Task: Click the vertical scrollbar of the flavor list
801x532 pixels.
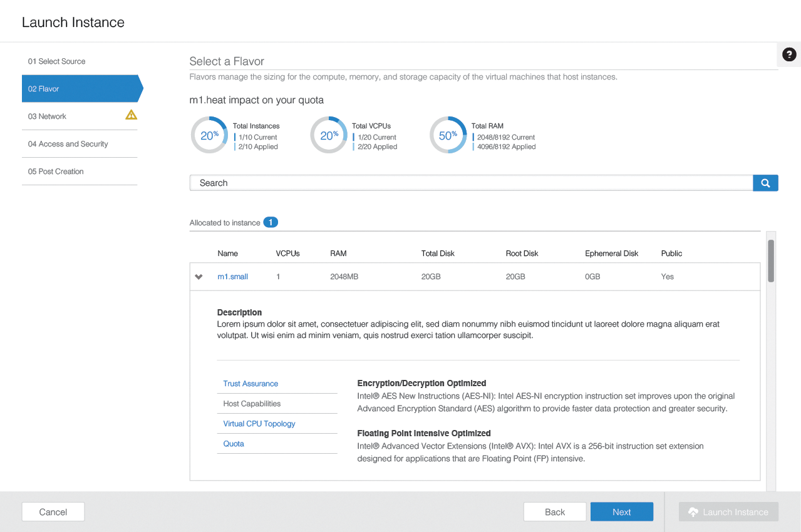Action: click(770, 263)
